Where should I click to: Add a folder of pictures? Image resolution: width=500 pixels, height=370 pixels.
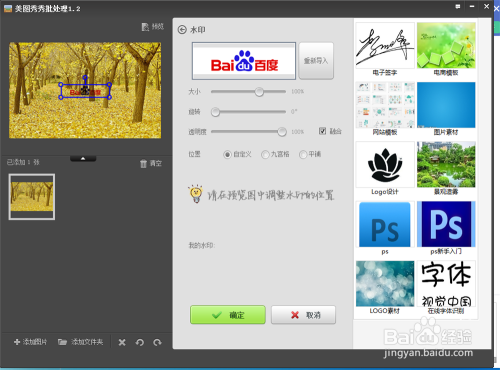tap(80, 342)
